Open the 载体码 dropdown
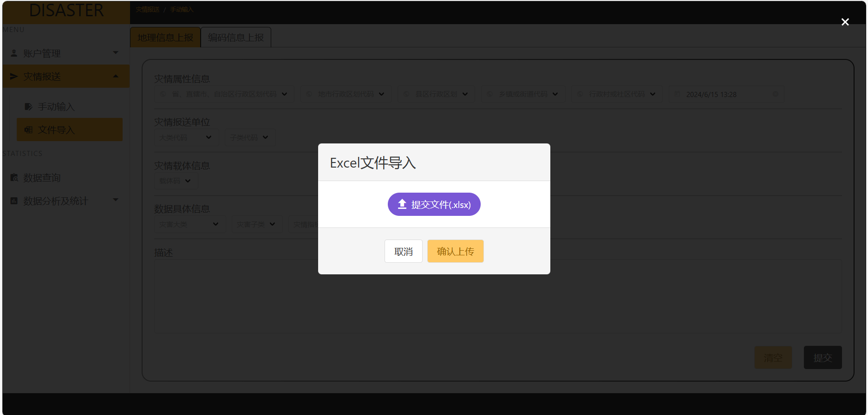Screen dimensions: 868x415 point(176,181)
